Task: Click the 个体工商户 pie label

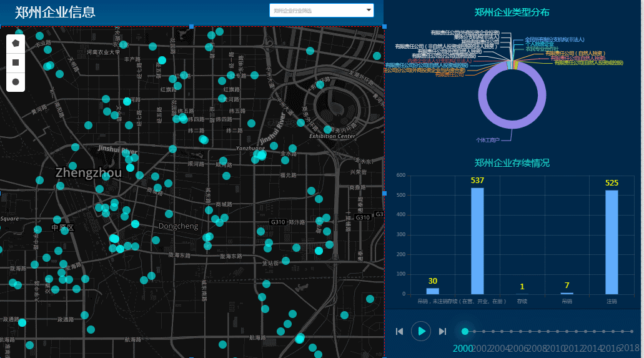Action: tap(488, 140)
